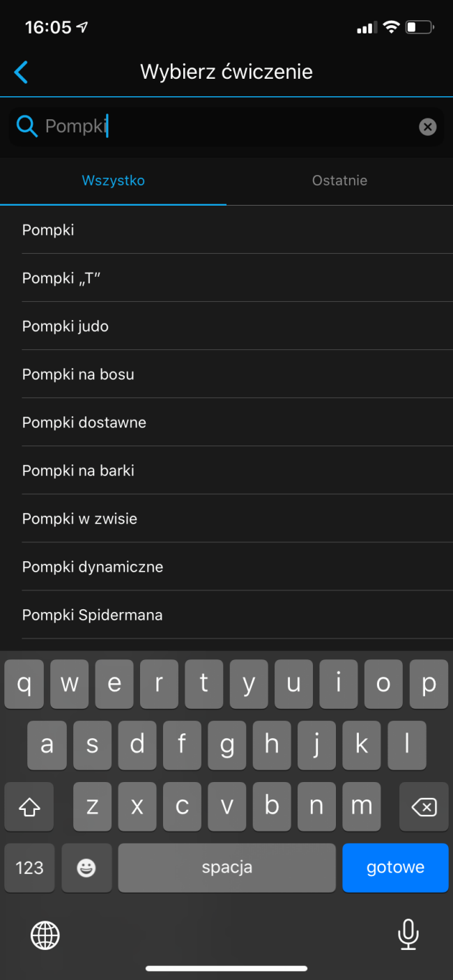Tap the Pompki dostawne result
Screen dimensions: 453x980
click(227, 422)
